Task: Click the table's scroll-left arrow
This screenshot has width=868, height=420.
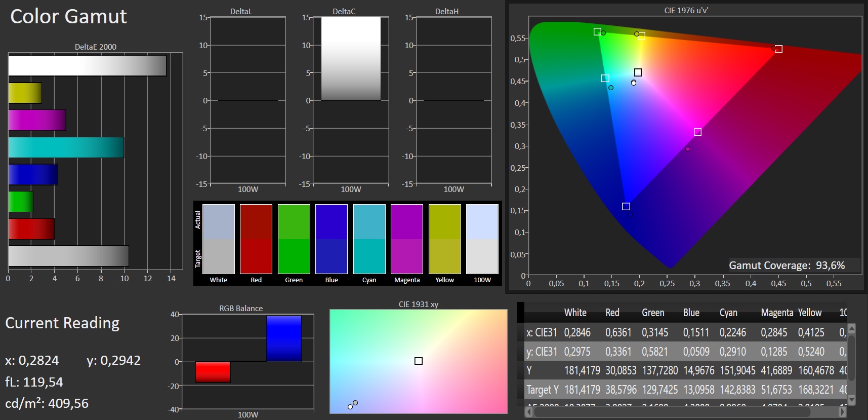Action: 529,412
